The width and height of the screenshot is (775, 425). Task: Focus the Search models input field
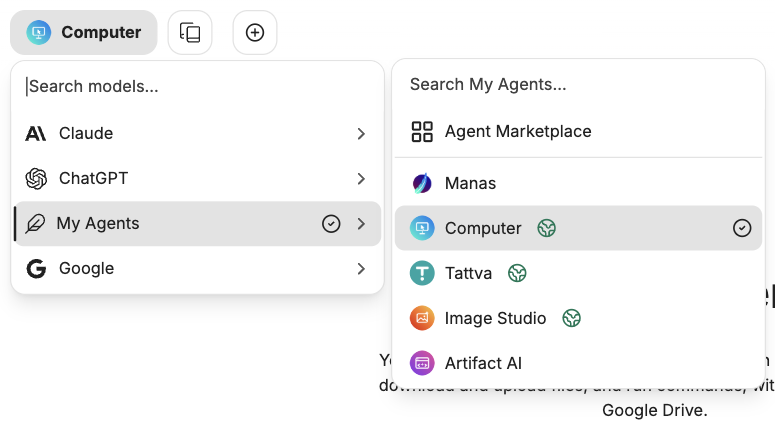tap(198, 86)
